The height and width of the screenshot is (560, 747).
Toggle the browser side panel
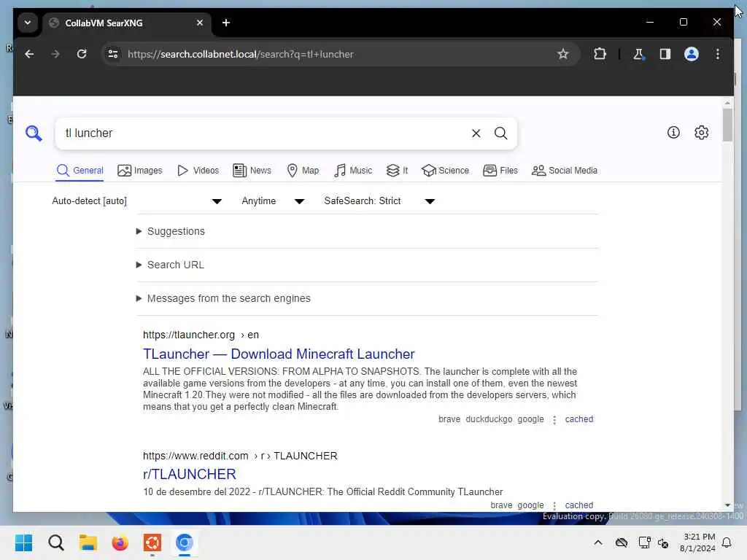pos(665,54)
